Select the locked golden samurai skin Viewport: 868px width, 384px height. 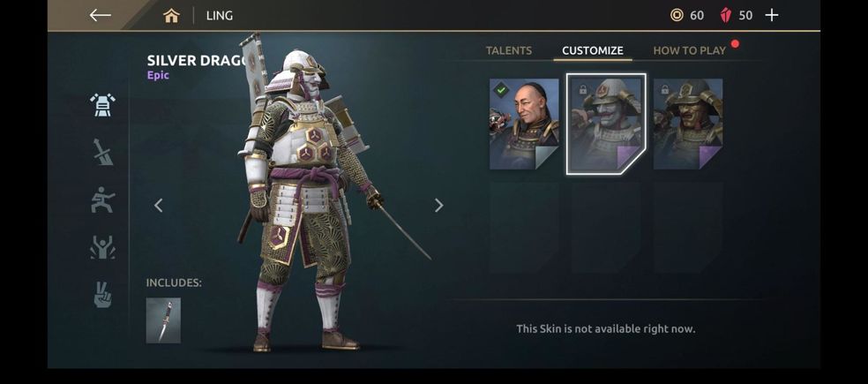point(688,124)
